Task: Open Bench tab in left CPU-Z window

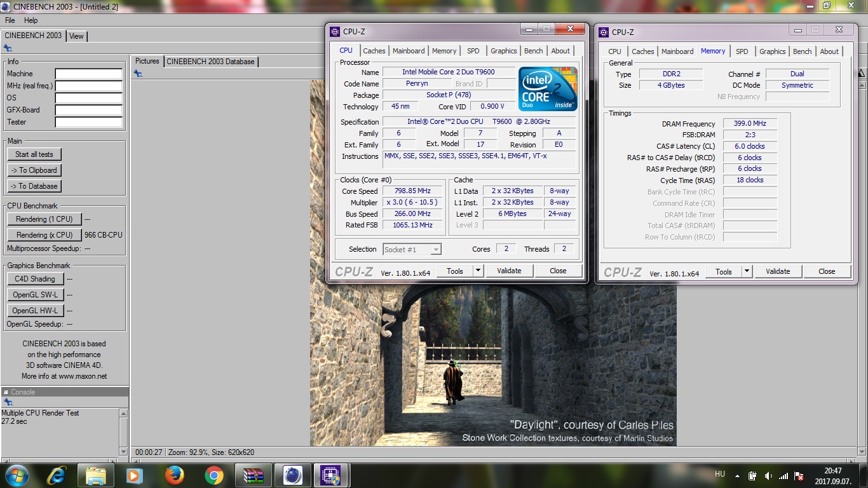Action: click(x=534, y=51)
